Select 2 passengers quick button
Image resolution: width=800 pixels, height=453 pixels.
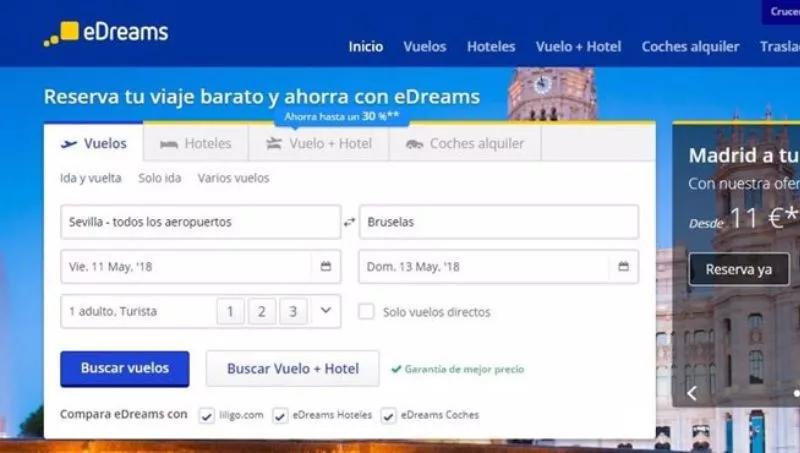click(x=261, y=312)
